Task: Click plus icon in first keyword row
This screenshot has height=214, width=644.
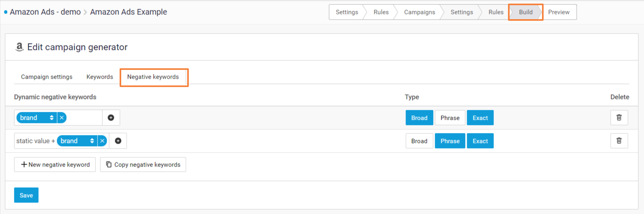Action: click(x=111, y=118)
